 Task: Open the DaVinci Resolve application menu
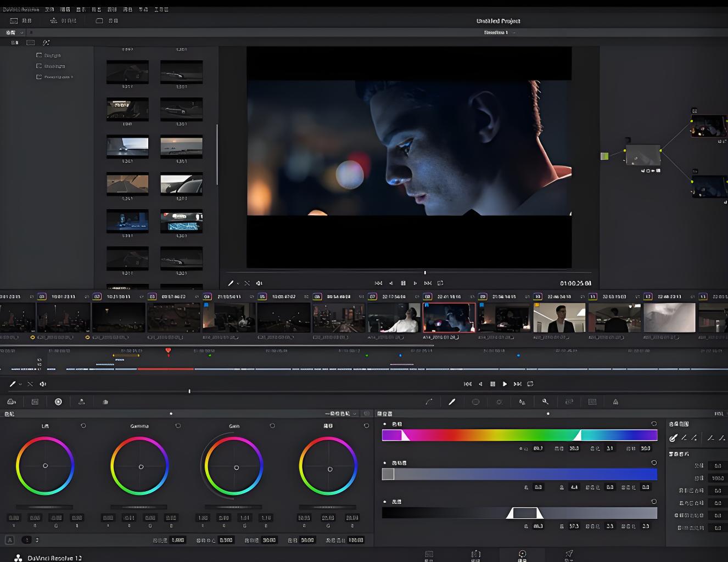click(x=20, y=9)
